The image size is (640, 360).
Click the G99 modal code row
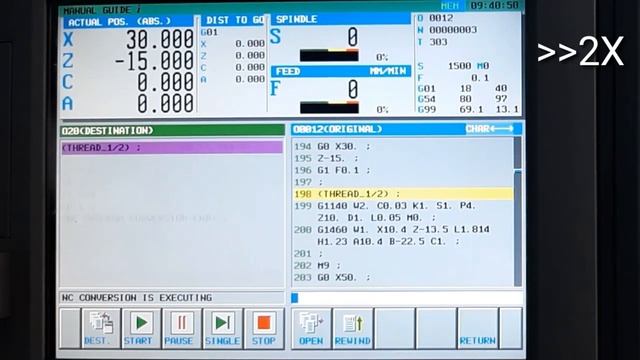click(468, 109)
